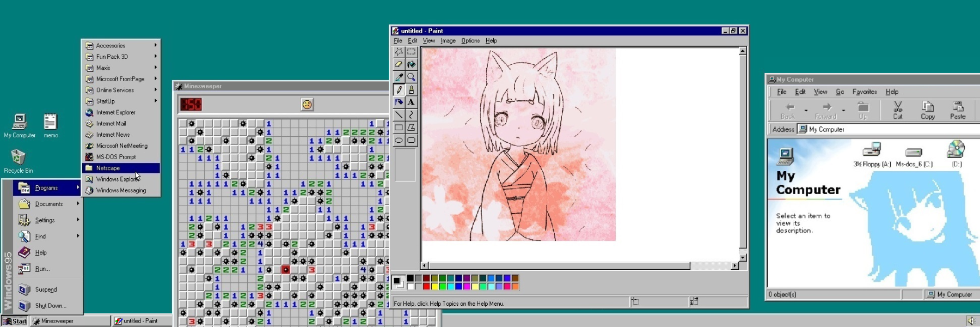Screen dimensions: 980x327
Task: Click the Up folder button in My Computer
Action: point(863,111)
